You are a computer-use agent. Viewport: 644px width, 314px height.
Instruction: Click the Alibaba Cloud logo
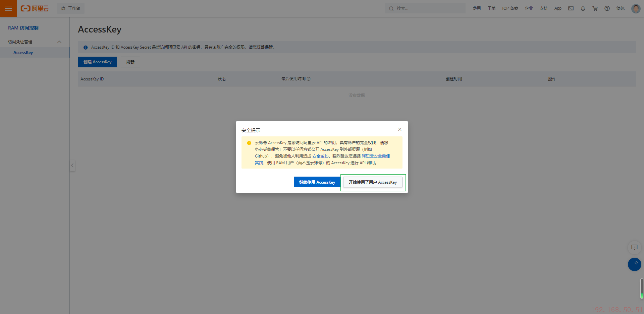(x=35, y=8)
